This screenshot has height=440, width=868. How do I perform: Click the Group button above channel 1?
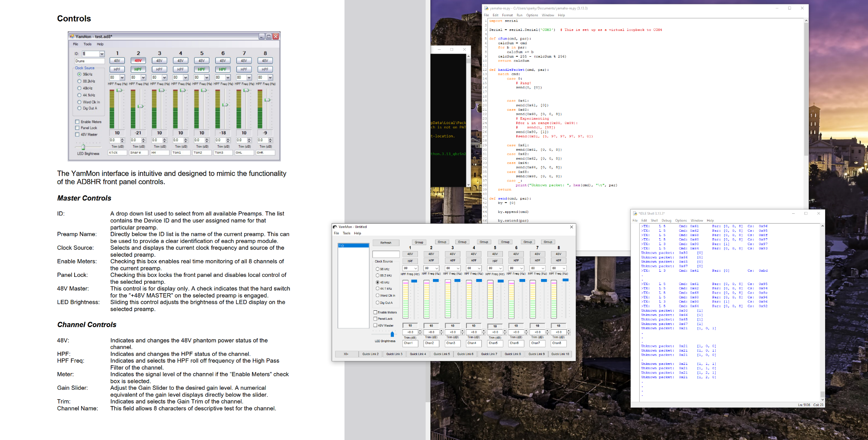pos(419,242)
